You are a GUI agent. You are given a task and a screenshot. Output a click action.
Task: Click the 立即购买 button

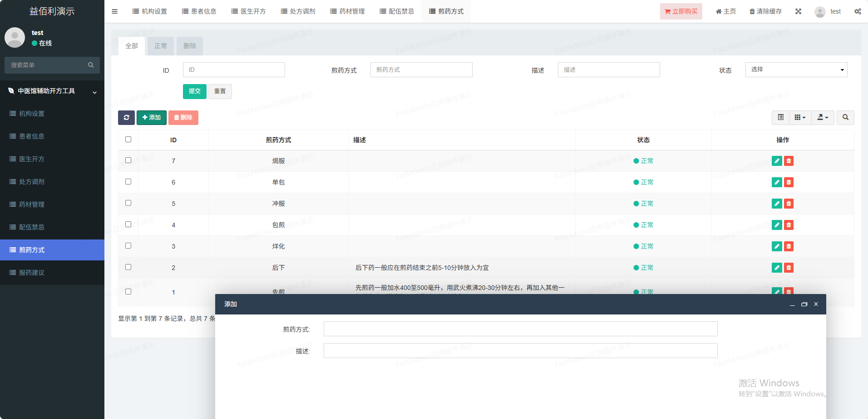click(x=681, y=11)
